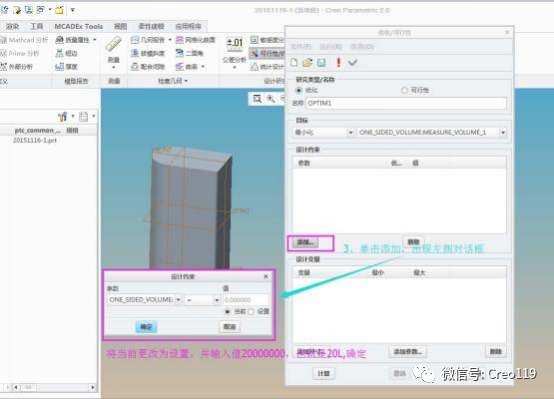The image size is (554, 399).
Task: Select the Measure ruler tool in ribbon
Action: (x=114, y=52)
